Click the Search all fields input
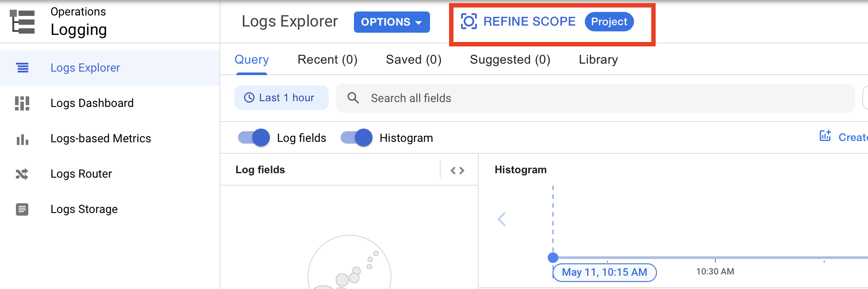The width and height of the screenshot is (868, 289). pyautogui.click(x=595, y=98)
